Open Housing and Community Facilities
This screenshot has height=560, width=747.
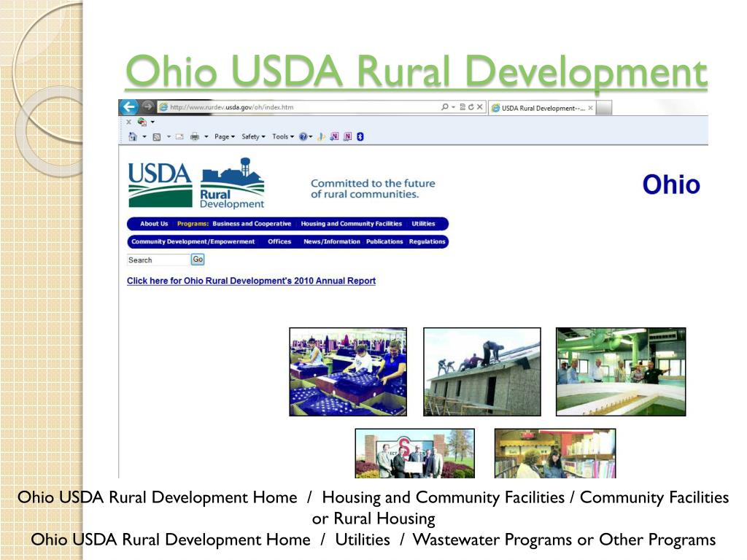point(351,224)
